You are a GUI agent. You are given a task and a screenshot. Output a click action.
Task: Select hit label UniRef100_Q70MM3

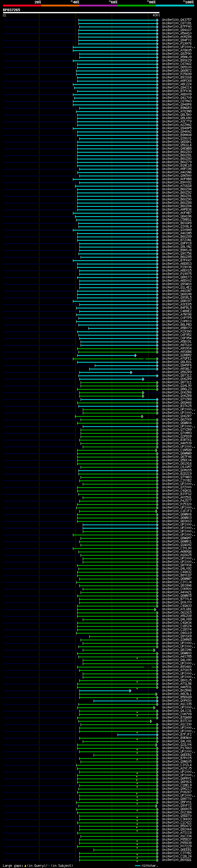[176, 433]
